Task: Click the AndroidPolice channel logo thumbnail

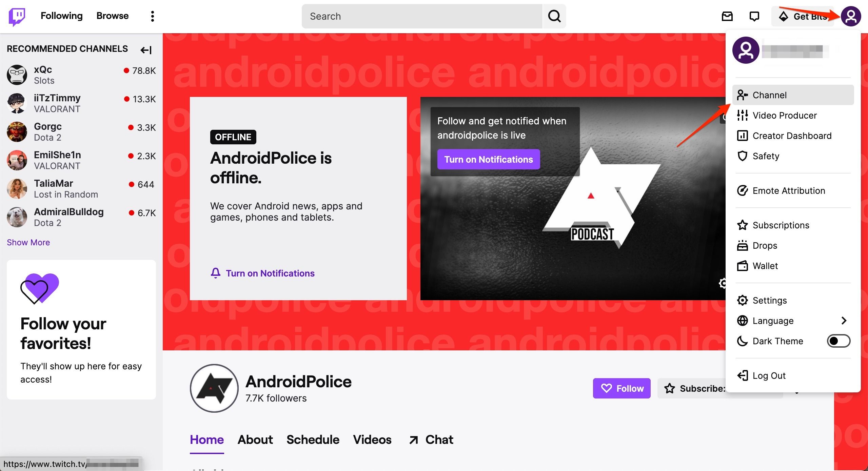Action: pyautogui.click(x=214, y=387)
